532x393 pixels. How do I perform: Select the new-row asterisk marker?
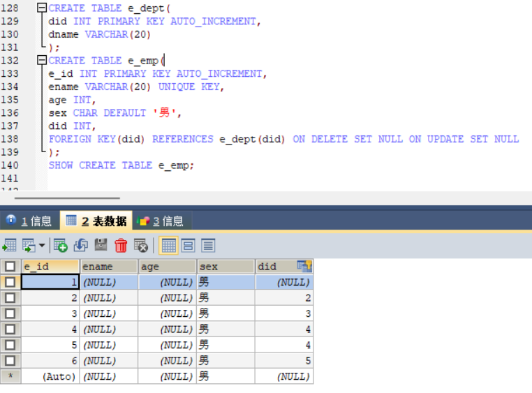[10, 376]
